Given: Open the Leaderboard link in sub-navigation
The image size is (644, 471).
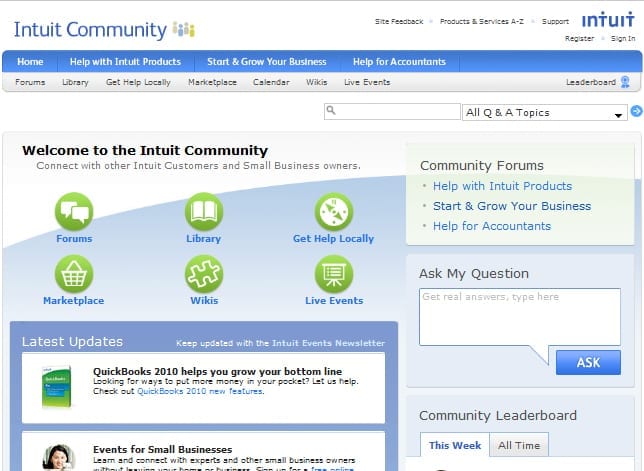Looking at the screenshot, I should click(x=591, y=82).
